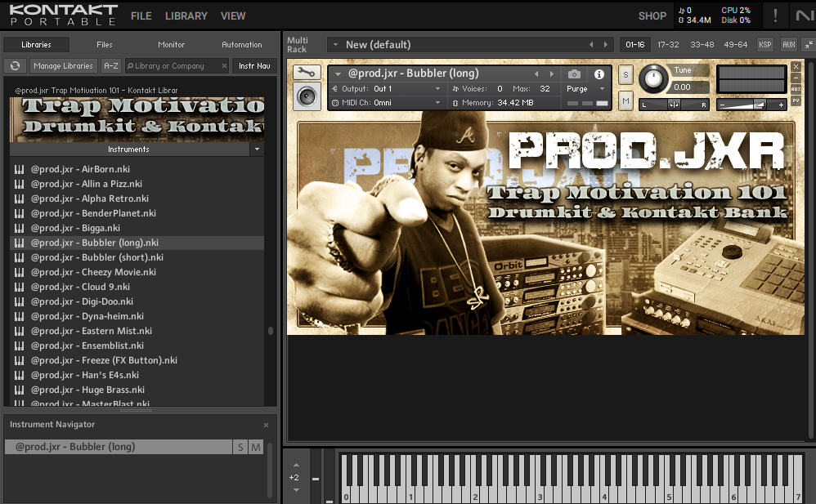Toggle the Instr Nav button
Viewport: 816px width, 504px height.
point(254,65)
